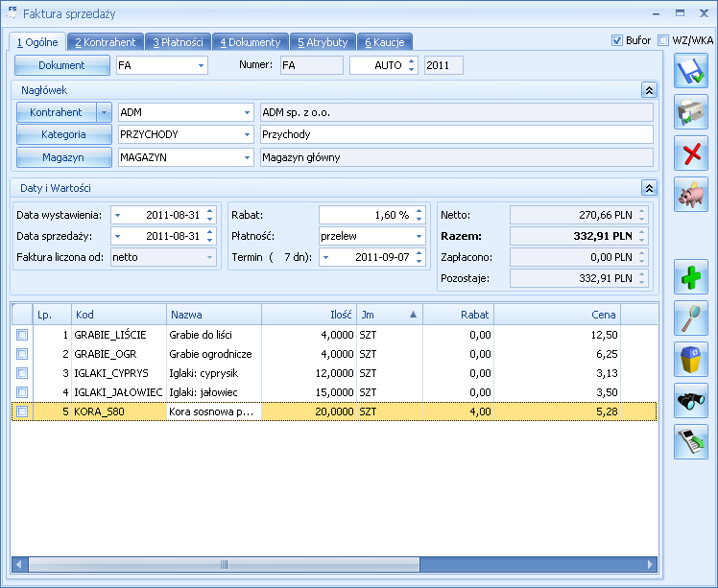The image size is (718, 588).
Task: Click the Dokument button
Action: (61, 65)
